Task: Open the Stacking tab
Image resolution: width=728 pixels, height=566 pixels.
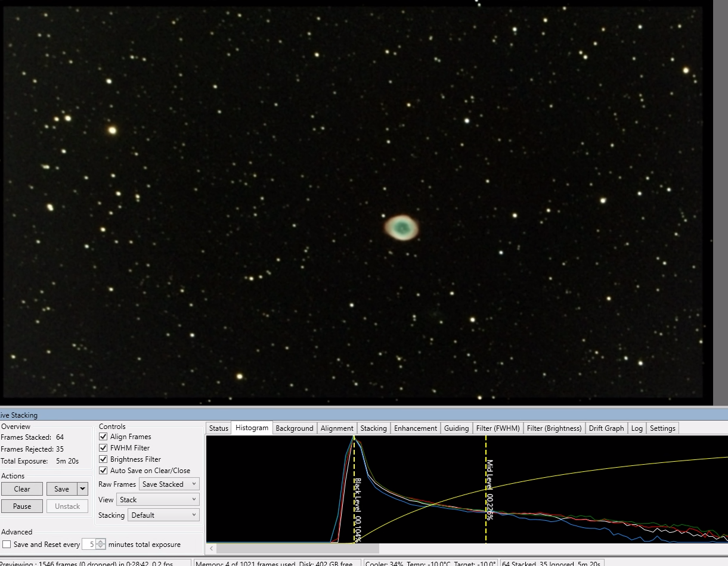Action: (x=374, y=428)
